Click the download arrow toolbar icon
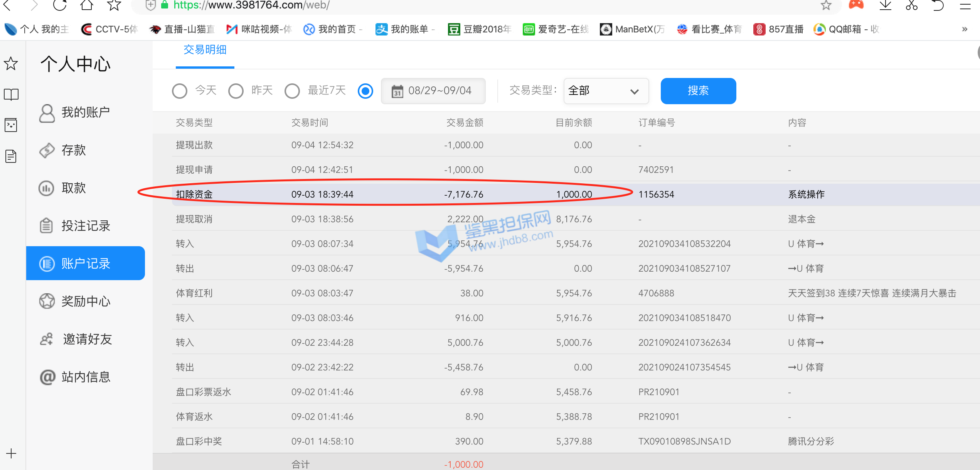 (885, 5)
